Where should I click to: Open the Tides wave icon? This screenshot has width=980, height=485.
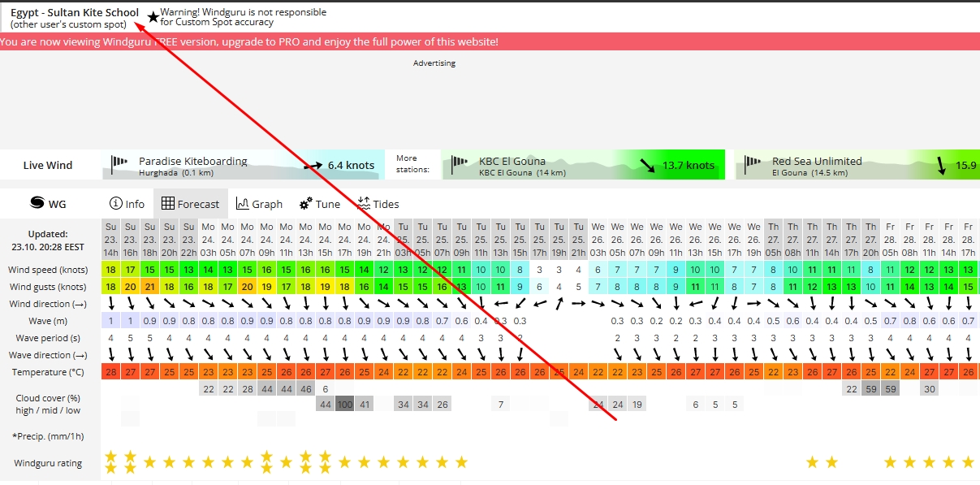point(364,204)
